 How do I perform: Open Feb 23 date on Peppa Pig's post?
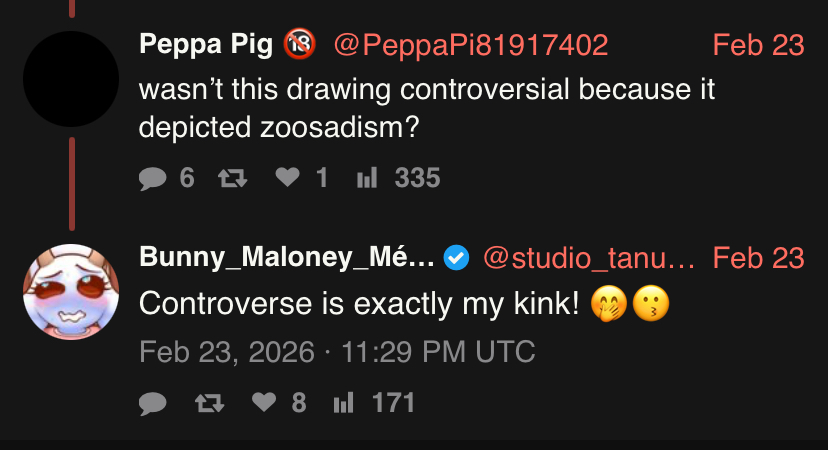click(758, 44)
